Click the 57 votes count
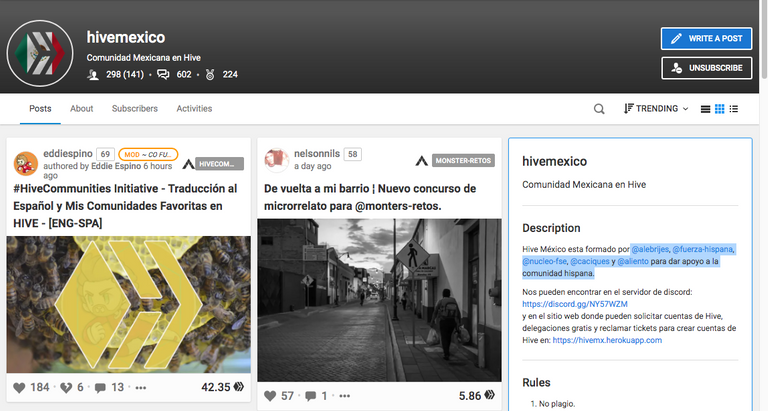 click(x=288, y=396)
